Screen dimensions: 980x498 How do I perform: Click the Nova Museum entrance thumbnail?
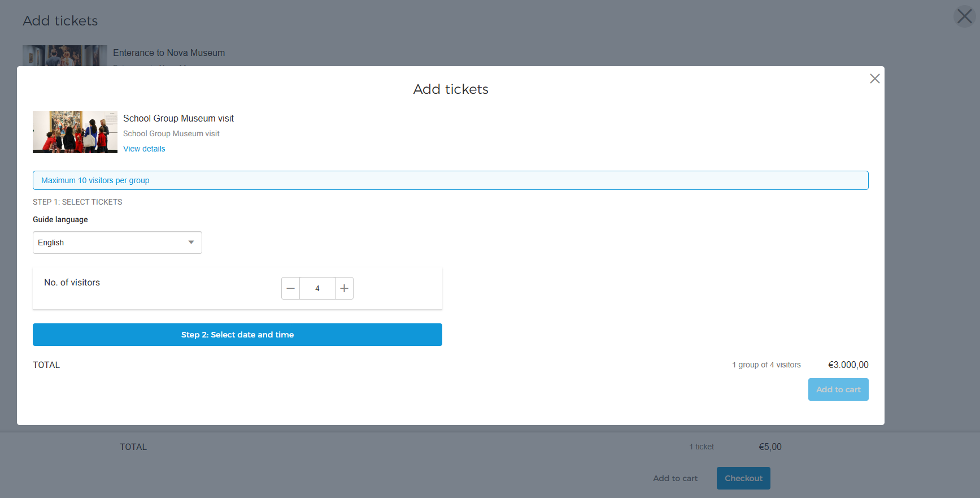coord(65,55)
